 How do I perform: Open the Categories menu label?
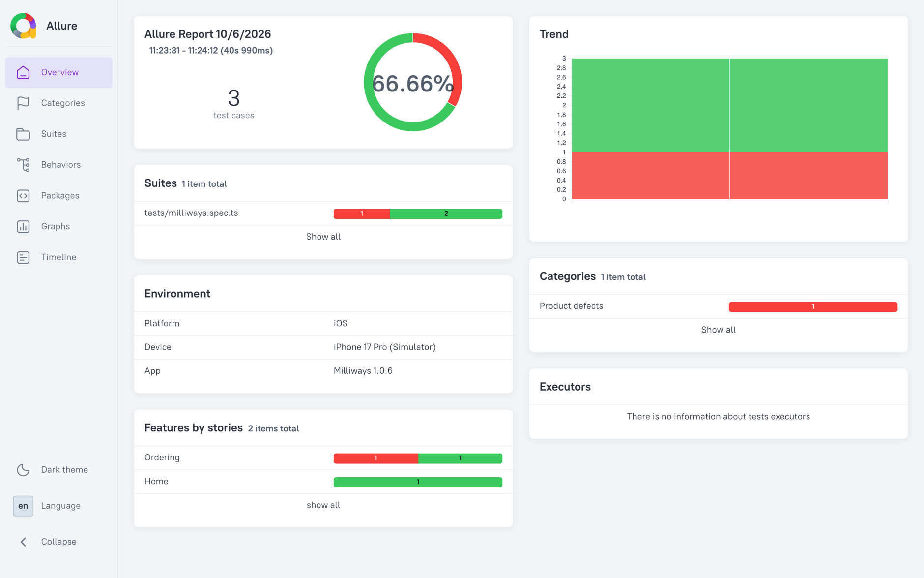point(63,103)
